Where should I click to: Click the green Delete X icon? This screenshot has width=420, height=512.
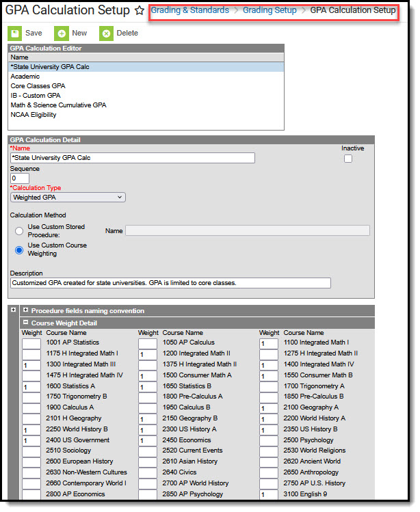click(106, 33)
